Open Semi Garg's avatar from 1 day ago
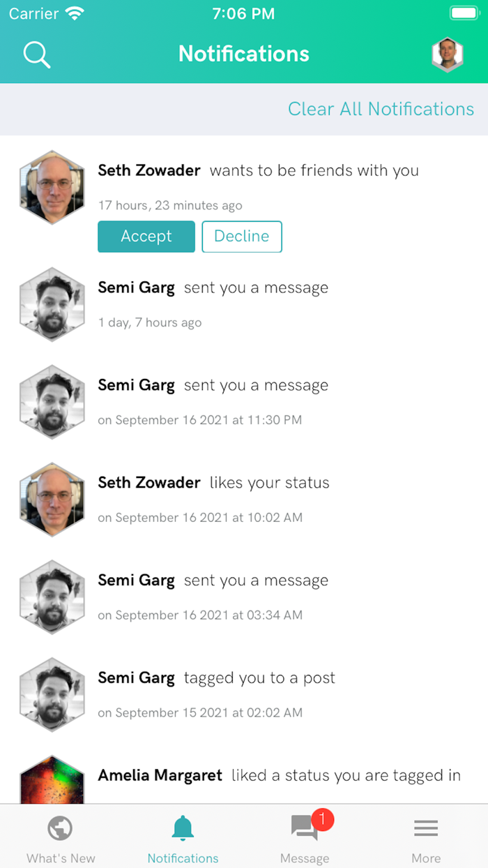The width and height of the screenshot is (488, 868). click(x=52, y=304)
